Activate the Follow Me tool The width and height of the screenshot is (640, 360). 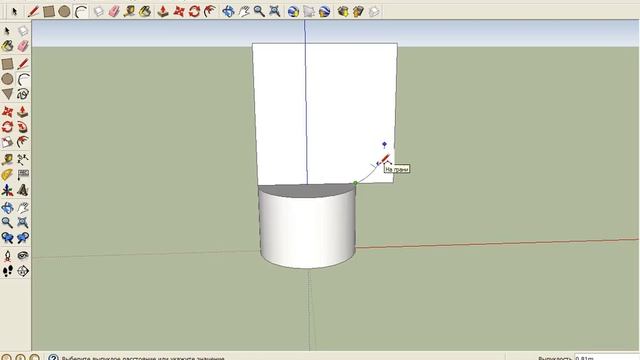(x=23, y=127)
